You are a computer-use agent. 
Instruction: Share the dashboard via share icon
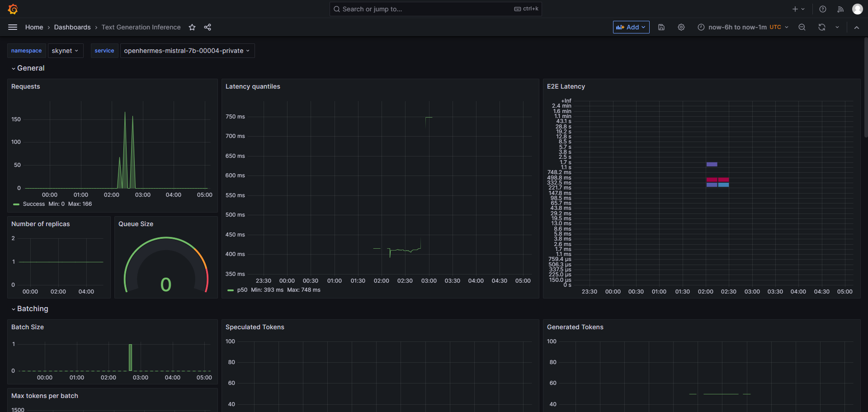(x=208, y=27)
